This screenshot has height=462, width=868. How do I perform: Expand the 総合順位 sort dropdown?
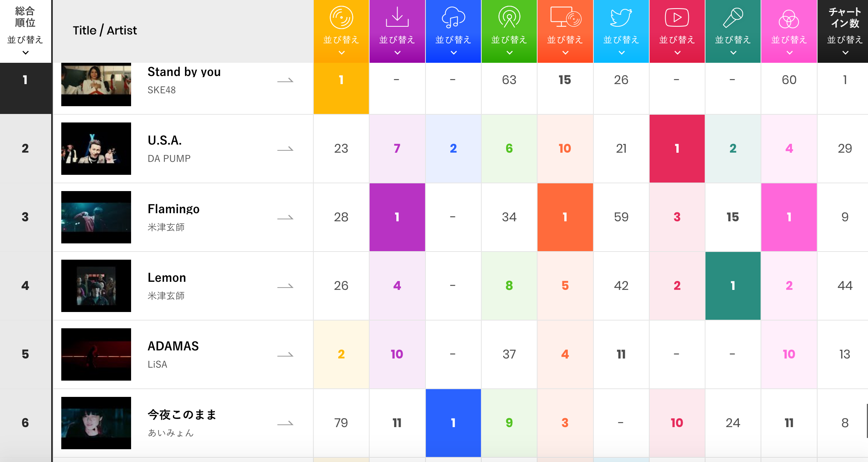(26, 53)
